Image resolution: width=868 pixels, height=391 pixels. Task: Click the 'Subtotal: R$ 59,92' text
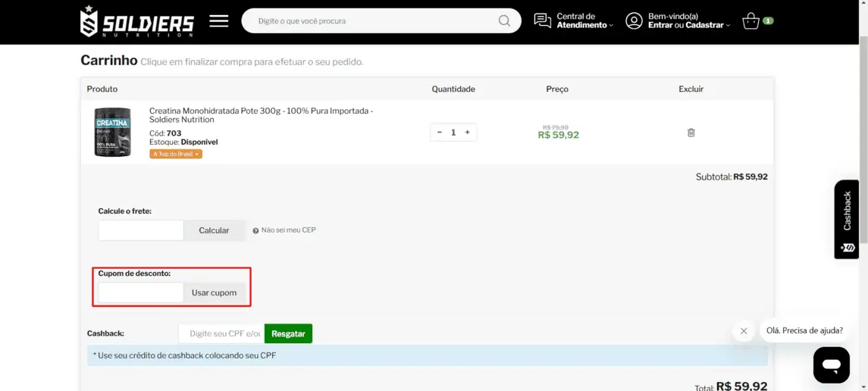point(732,177)
